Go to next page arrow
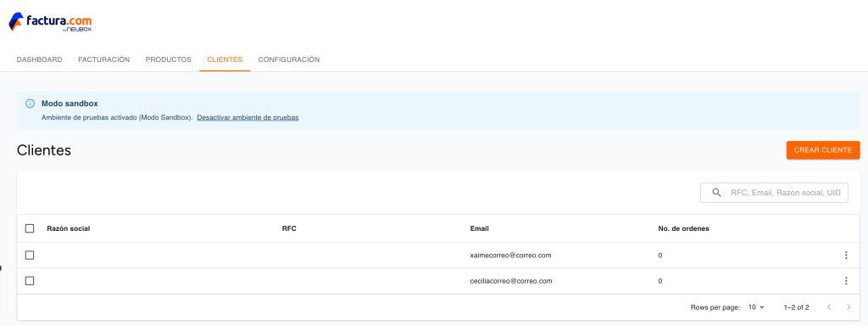The width and height of the screenshot is (868, 326). click(x=849, y=307)
